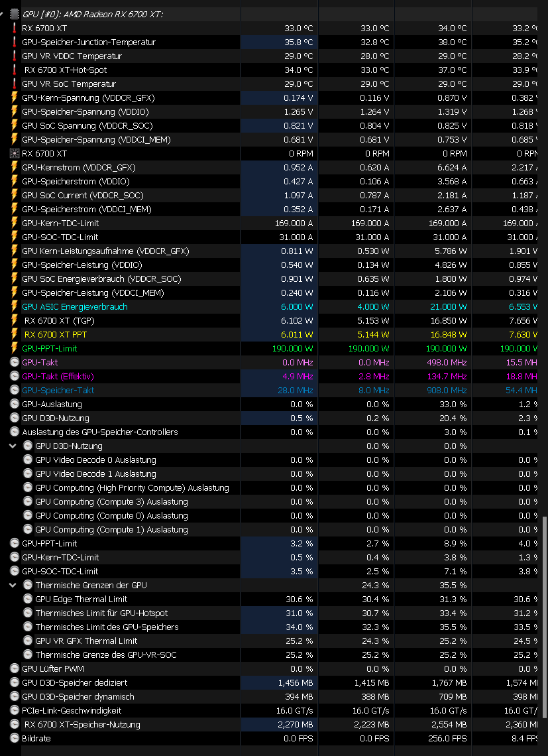
Task: Click lightning icon of RX 6700 XT (TGP)
Action: point(15,320)
